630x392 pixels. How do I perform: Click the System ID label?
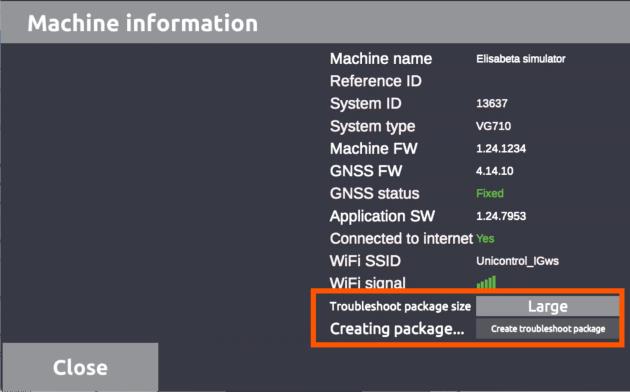click(366, 104)
